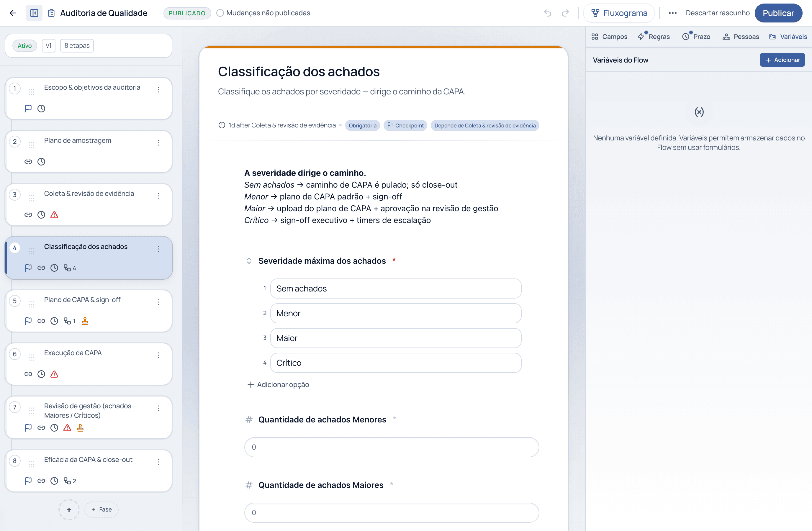Click the hash icon beside Quantidade de achados Maiores
The width and height of the screenshot is (812, 531).
[x=249, y=485]
